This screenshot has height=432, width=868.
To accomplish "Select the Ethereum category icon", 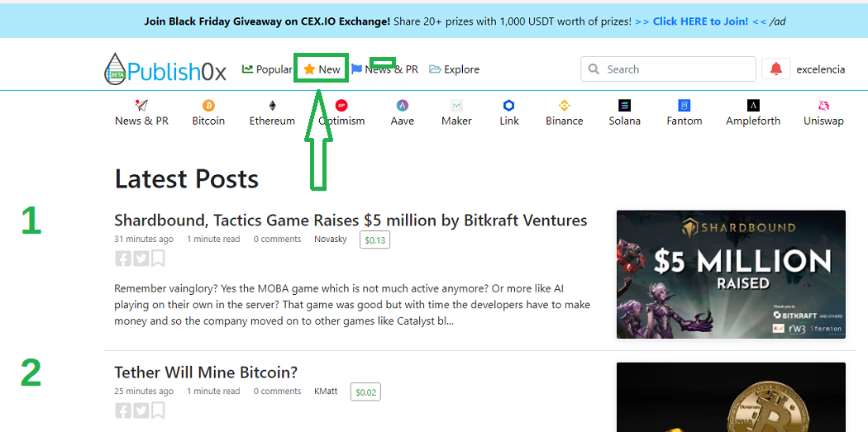I will 272,105.
